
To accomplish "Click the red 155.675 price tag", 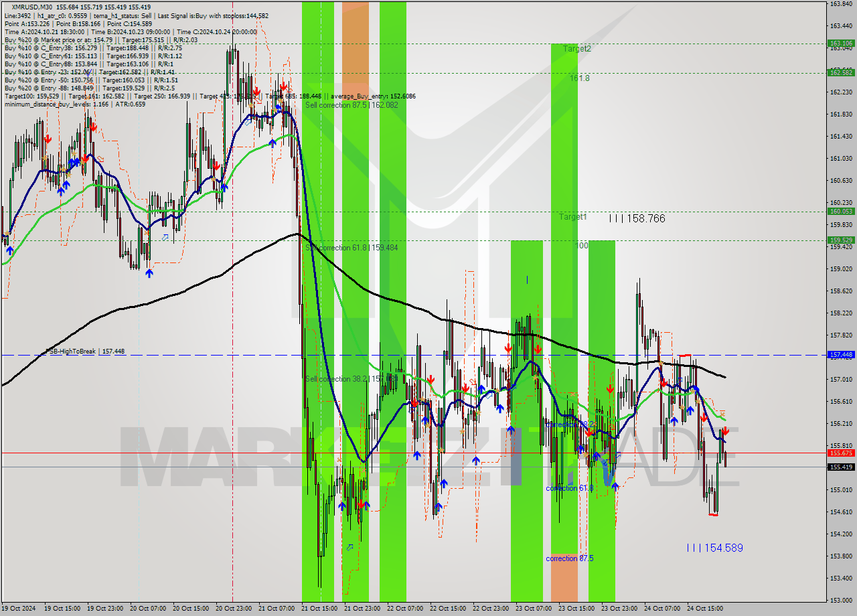I will [841, 453].
